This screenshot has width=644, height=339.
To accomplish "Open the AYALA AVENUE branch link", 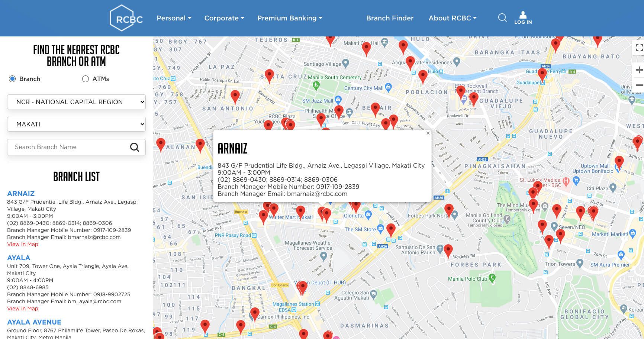I will pyautogui.click(x=34, y=322).
